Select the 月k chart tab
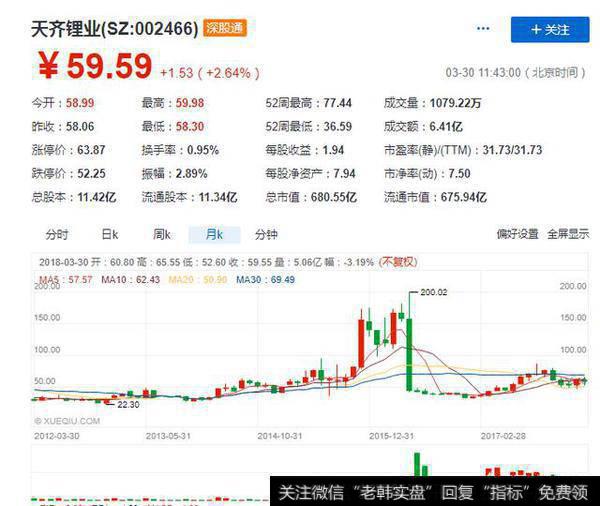Image resolution: width=600 pixels, height=506 pixels. coord(214,234)
